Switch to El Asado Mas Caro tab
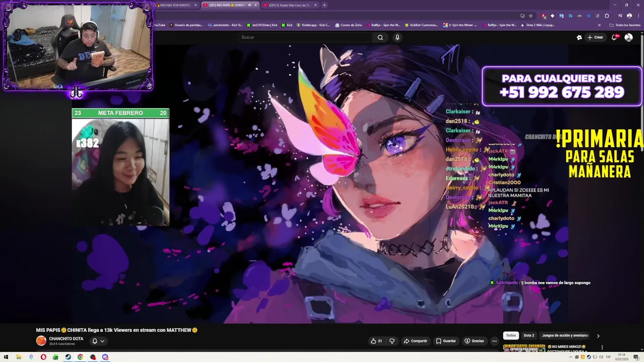 coord(289,5)
